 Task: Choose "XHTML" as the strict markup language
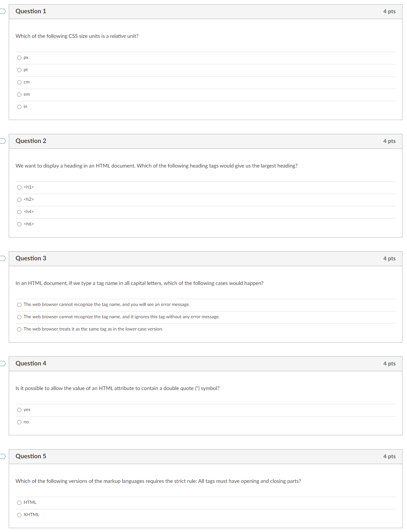tap(19, 515)
